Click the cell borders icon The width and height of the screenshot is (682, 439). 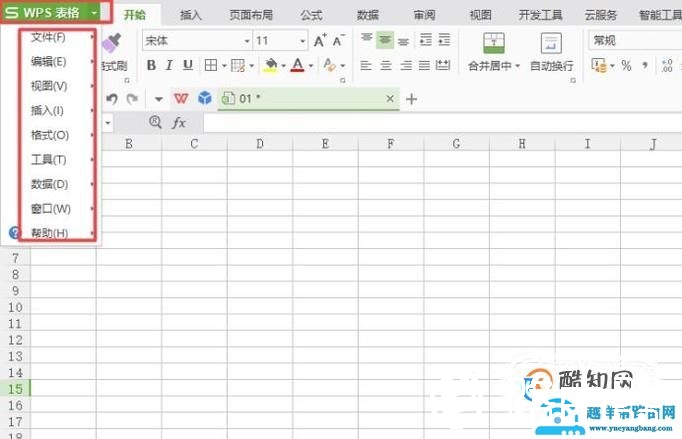[x=211, y=66]
